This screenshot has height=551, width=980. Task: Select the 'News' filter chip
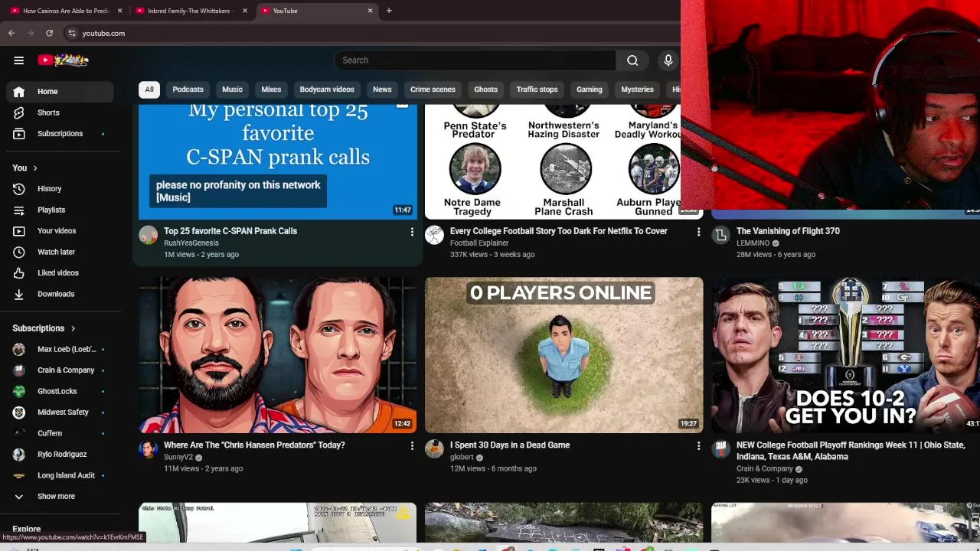(x=382, y=90)
